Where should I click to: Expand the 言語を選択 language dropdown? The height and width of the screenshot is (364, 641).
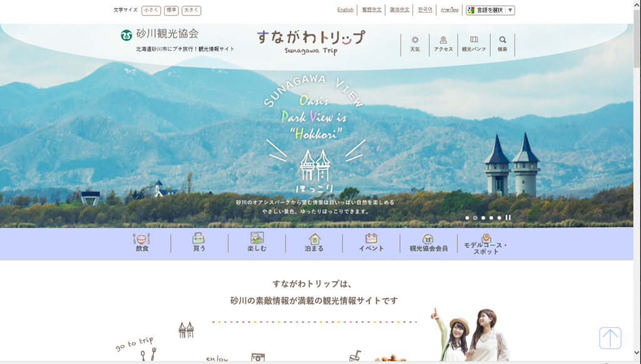490,11
